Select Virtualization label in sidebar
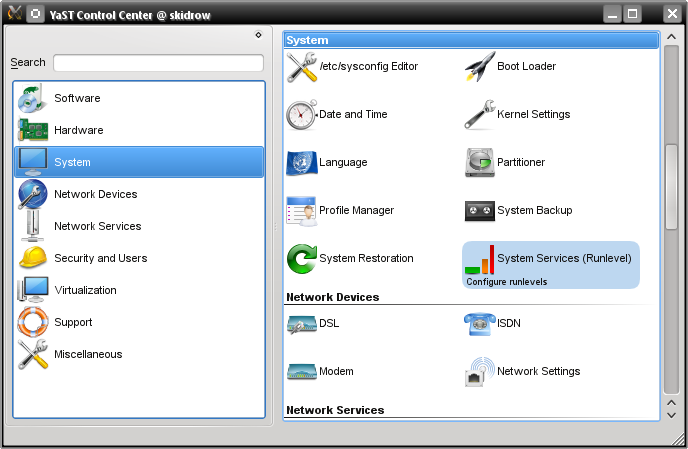The image size is (688, 449). (x=86, y=290)
